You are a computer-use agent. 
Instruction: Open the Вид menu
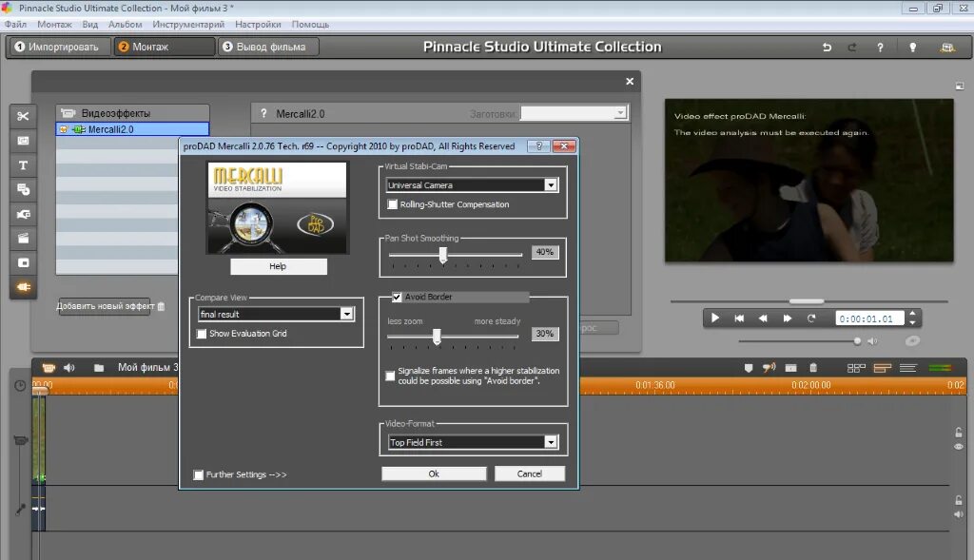90,24
